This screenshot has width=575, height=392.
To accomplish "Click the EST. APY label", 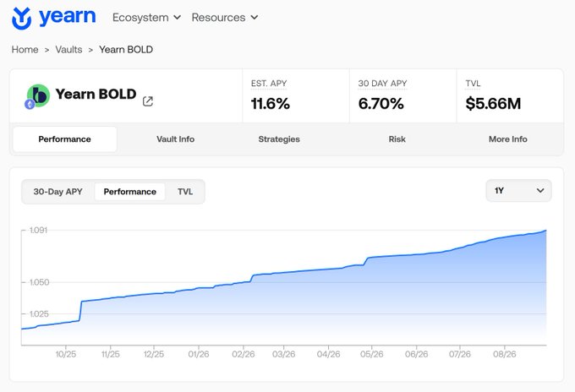I will (x=269, y=84).
